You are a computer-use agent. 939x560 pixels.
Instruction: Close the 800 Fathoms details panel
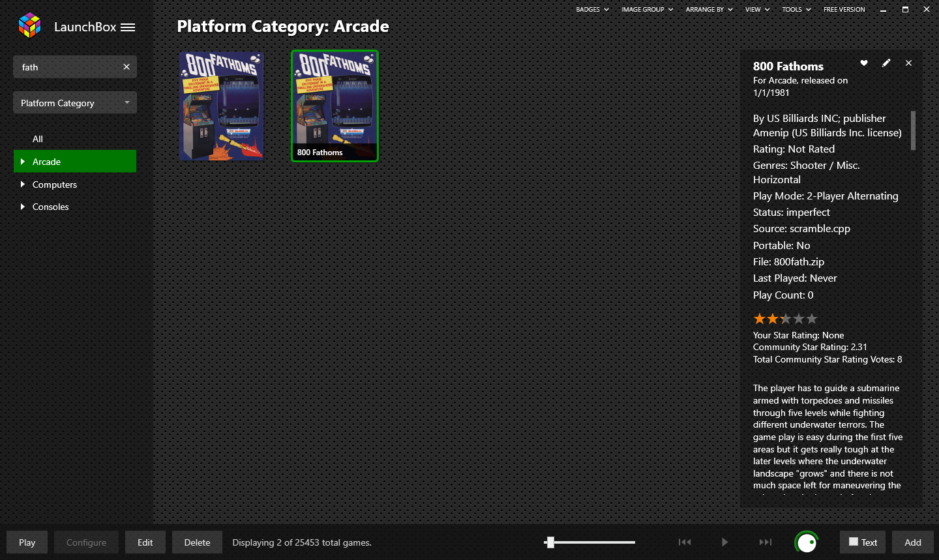908,63
